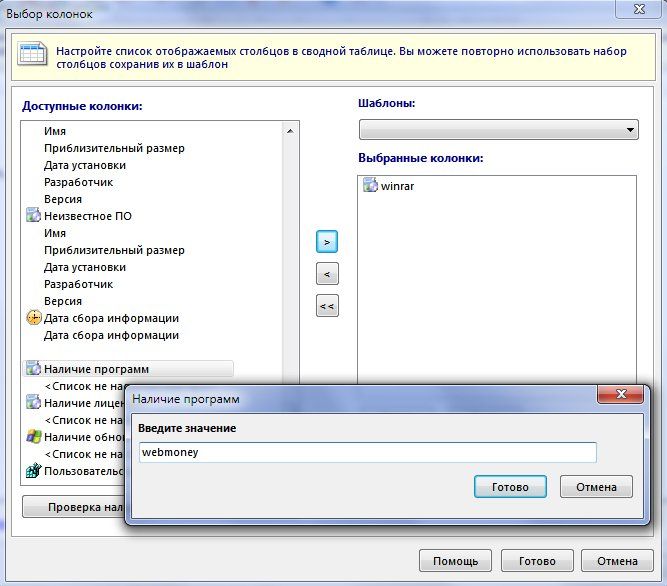Click the Помощь button
This screenshot has height=586, width=667.
click(x=455, y=560)
